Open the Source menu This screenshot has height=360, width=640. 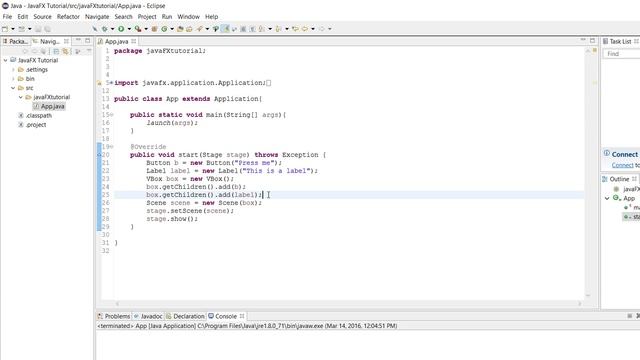(42, 17)
